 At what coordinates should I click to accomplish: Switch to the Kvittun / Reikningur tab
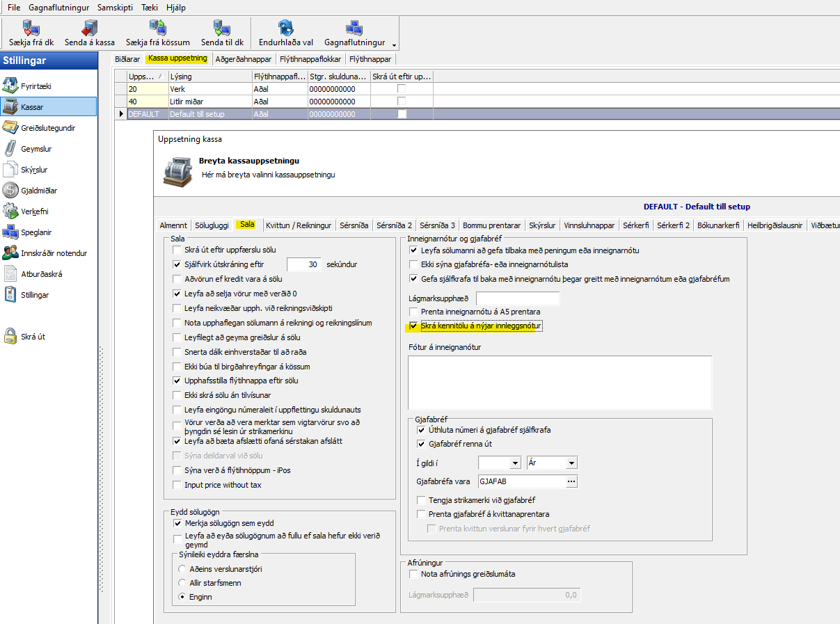(x=298, y=225)
